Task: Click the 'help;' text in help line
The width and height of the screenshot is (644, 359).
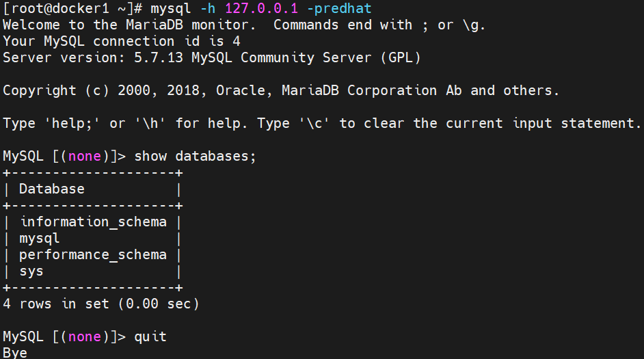Action: coord(72,123)
